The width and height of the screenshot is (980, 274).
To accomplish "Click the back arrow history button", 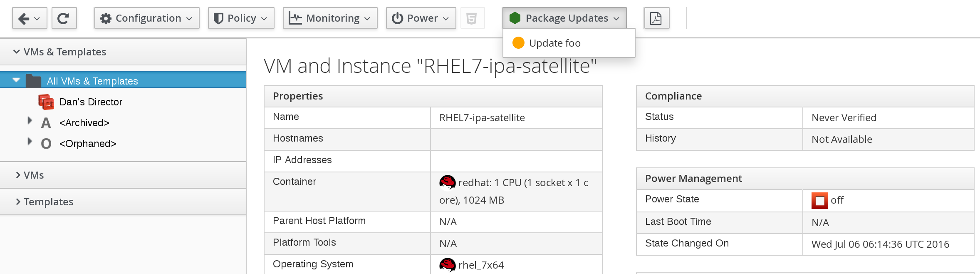I will pos(29,18).
